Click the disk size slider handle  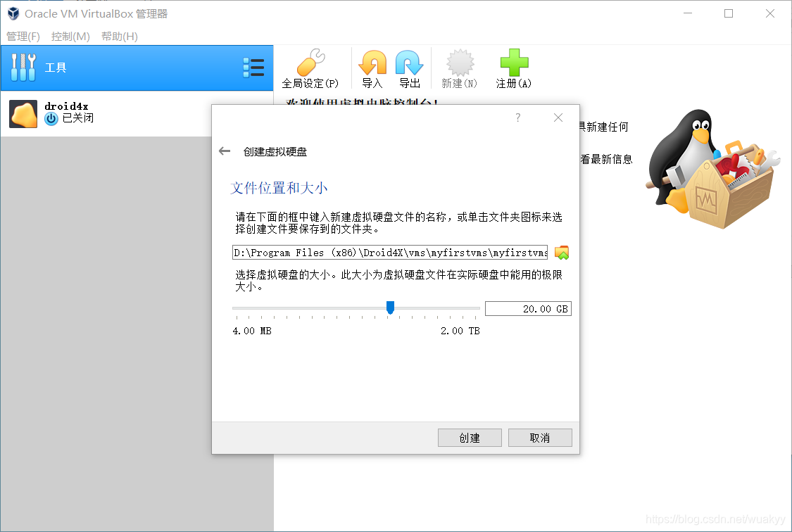390,307
